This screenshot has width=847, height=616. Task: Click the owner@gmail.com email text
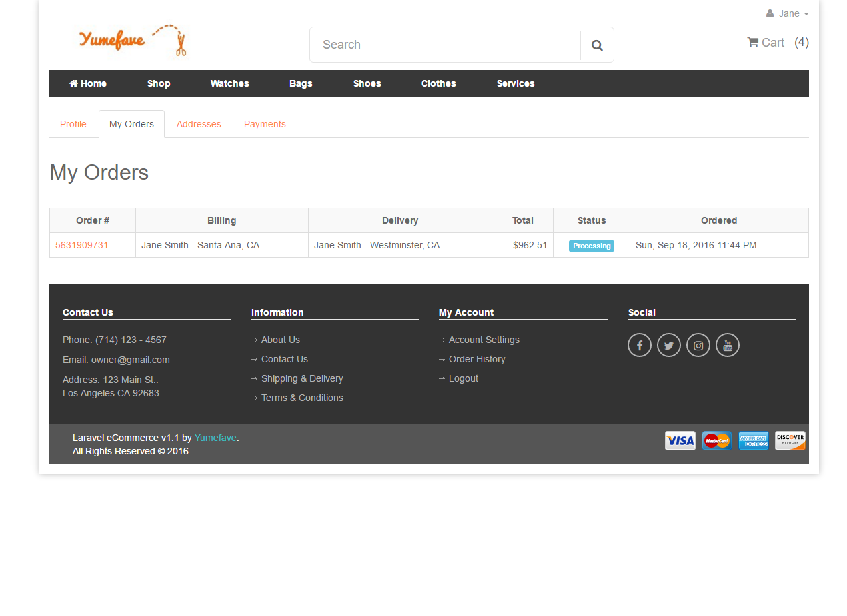[x=131, y=360]
